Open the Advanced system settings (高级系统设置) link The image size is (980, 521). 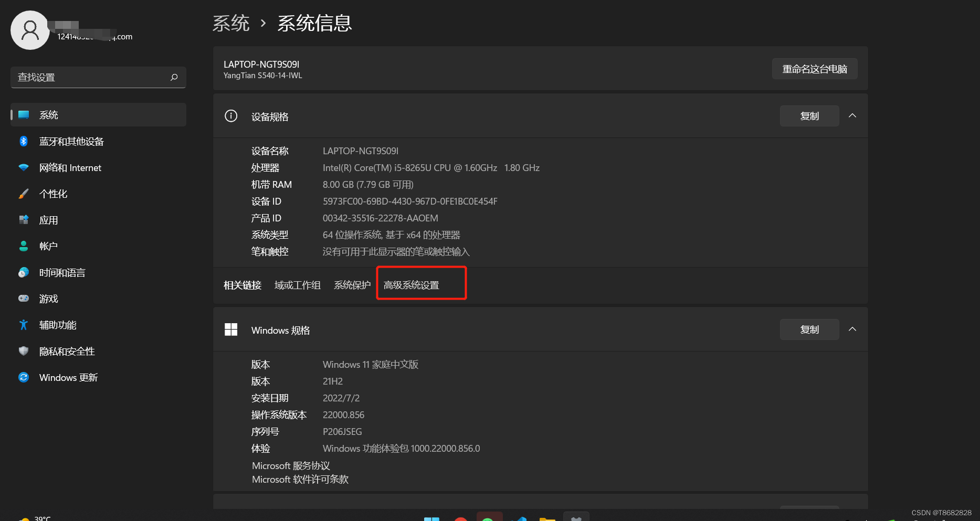pos(412,285)
